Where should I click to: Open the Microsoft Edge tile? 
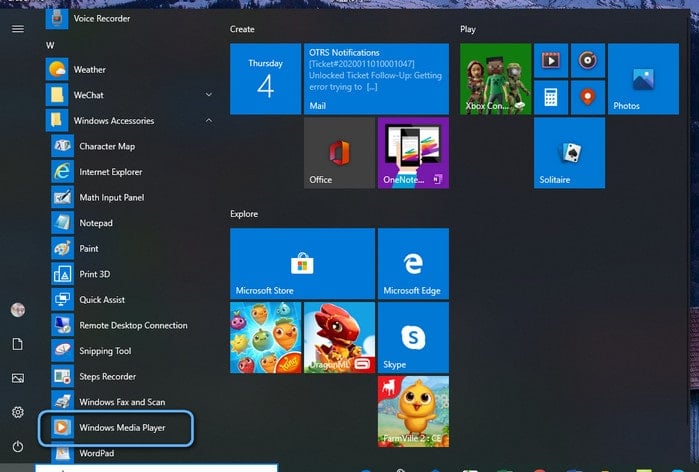[413, 263]
